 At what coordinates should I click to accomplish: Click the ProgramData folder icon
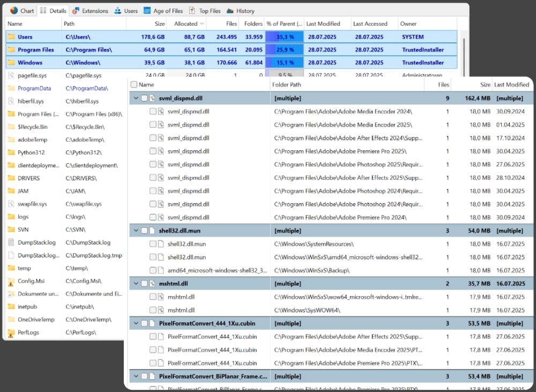tap(11, 88)
